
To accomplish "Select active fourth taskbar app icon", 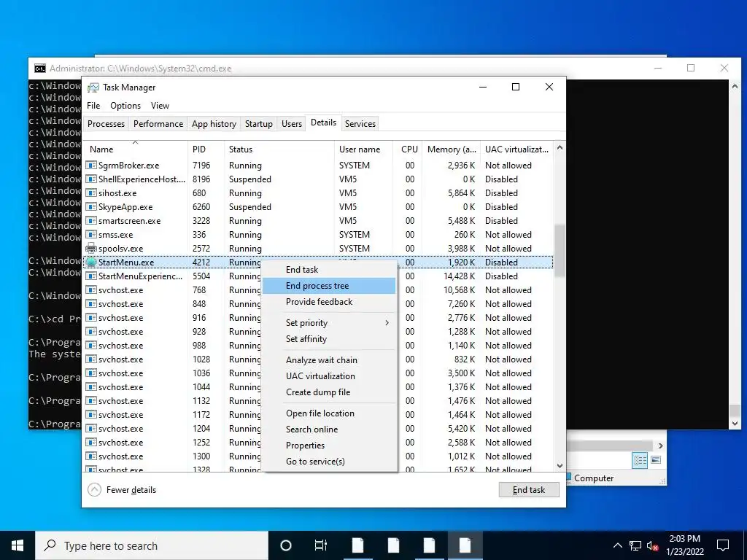I will pyautogui.click(x=465, y=545).
